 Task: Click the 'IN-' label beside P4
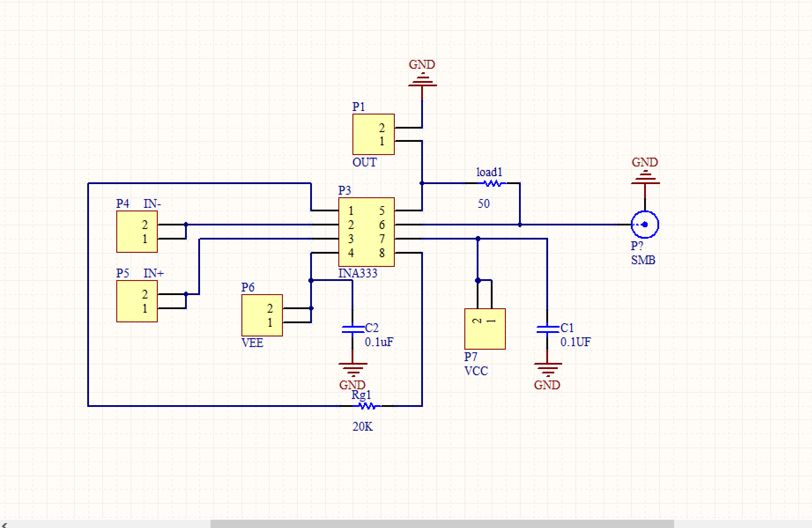(x=152, y=204)
